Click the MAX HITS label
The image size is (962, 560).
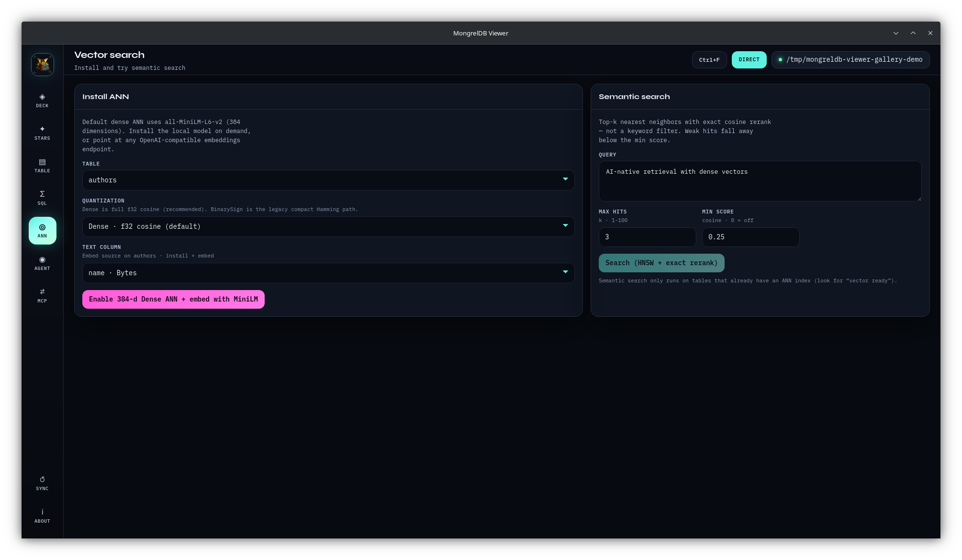[613, 212]
